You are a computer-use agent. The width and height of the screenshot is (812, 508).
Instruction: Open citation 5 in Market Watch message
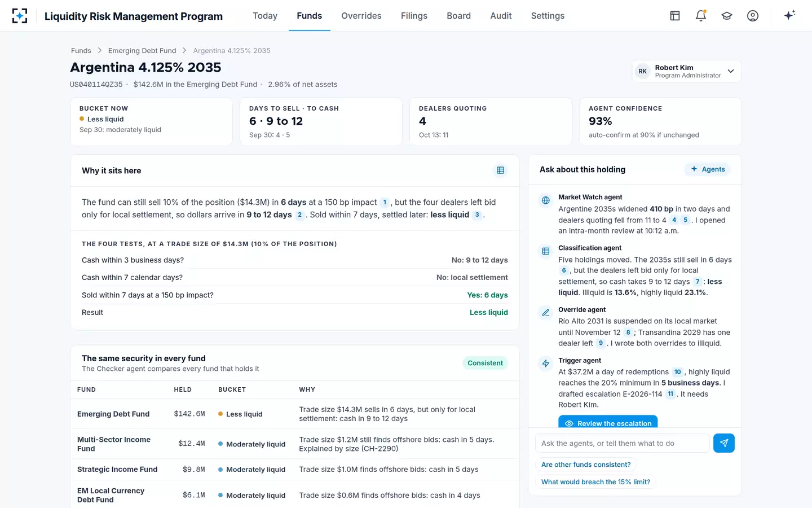pyautogui.click(x=685, y=220)
